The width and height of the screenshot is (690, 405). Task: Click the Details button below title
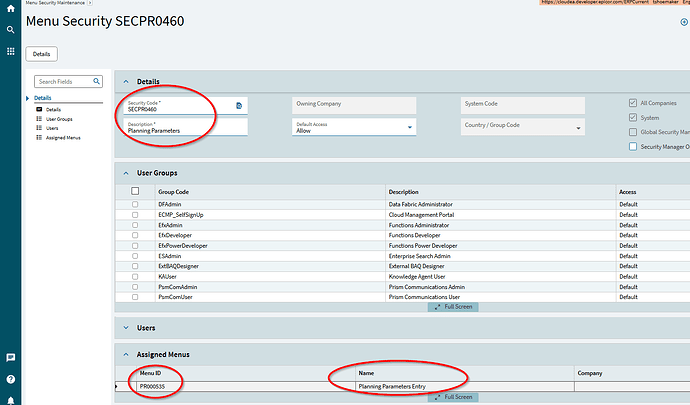point(41,53)
